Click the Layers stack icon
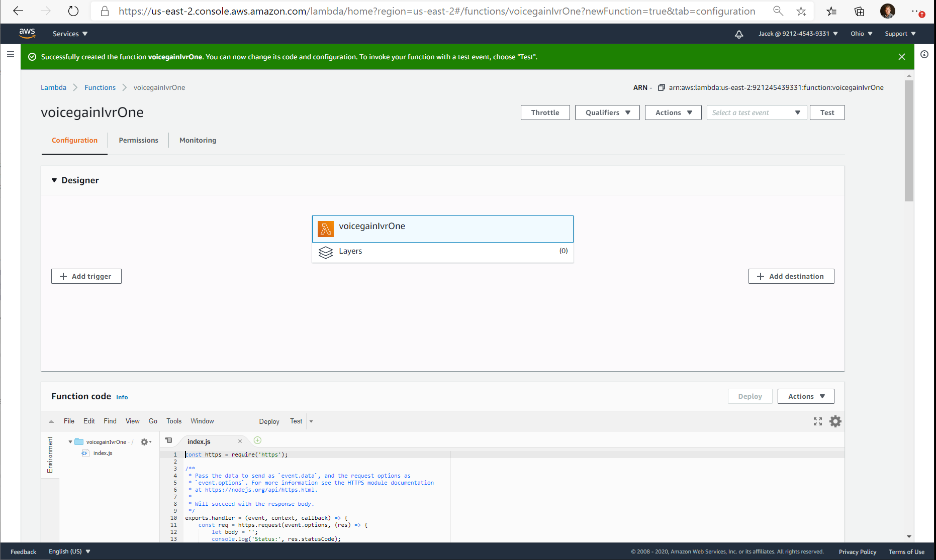 coord(326,252)
